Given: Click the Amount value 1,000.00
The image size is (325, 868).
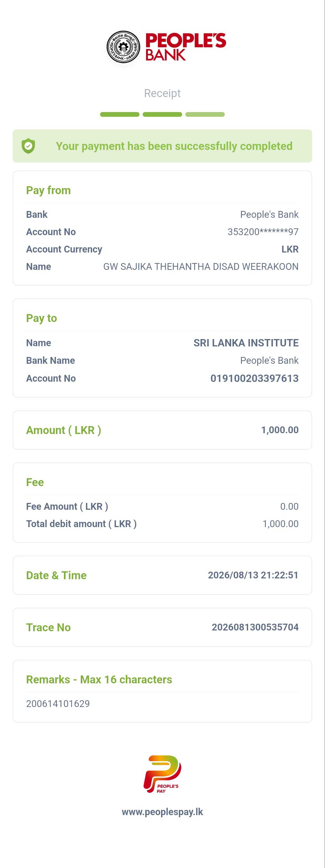Looking at the screenshot, I should (280, 430).
